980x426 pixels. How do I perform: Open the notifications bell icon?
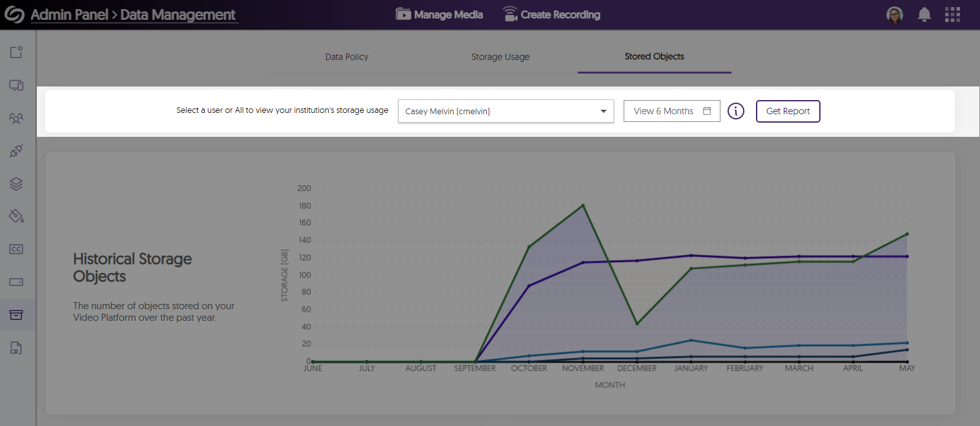pos(924,14)
